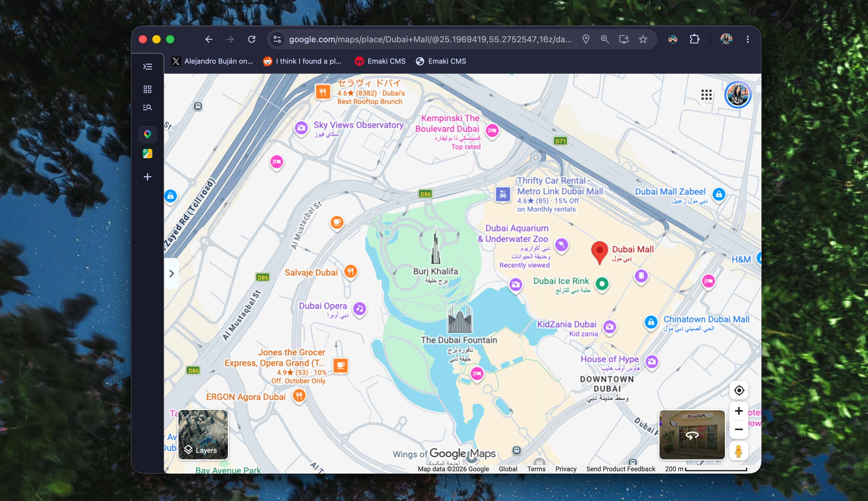Screen dimensions: 868x501
Task: Click the tab search icon in sidebar
Action: tap(148, 107)
